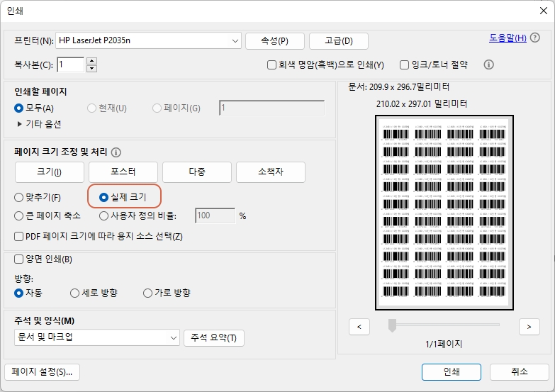555x392 pixels.
Task: Click the barcode page preview thumbnail
Action: point(444,213)
